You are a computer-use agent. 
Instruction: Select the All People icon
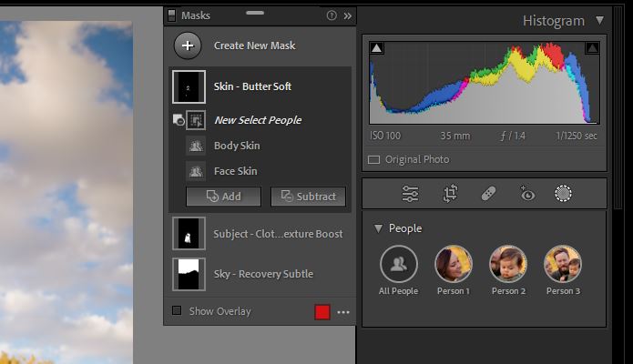tap(398, 264)
